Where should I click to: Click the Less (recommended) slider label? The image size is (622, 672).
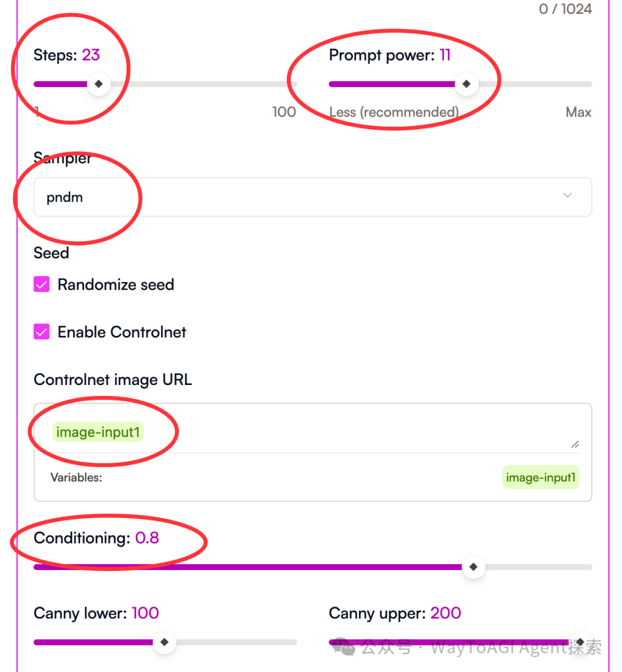point(394,112)
